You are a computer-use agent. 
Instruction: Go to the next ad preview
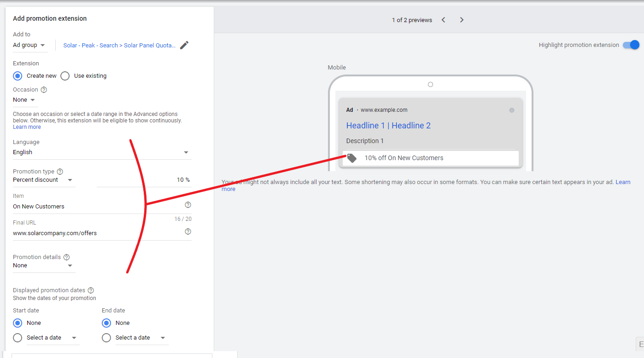click(x=462, y=20)
